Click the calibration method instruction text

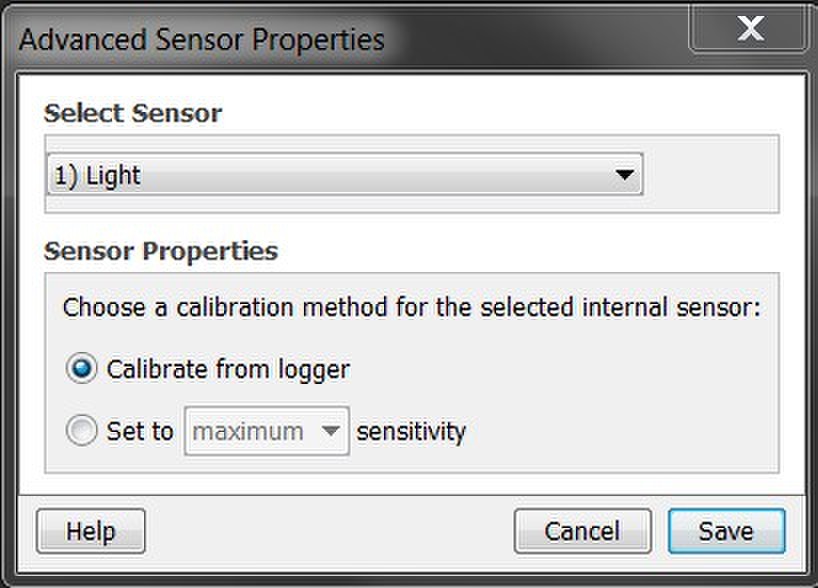(412, 306)
